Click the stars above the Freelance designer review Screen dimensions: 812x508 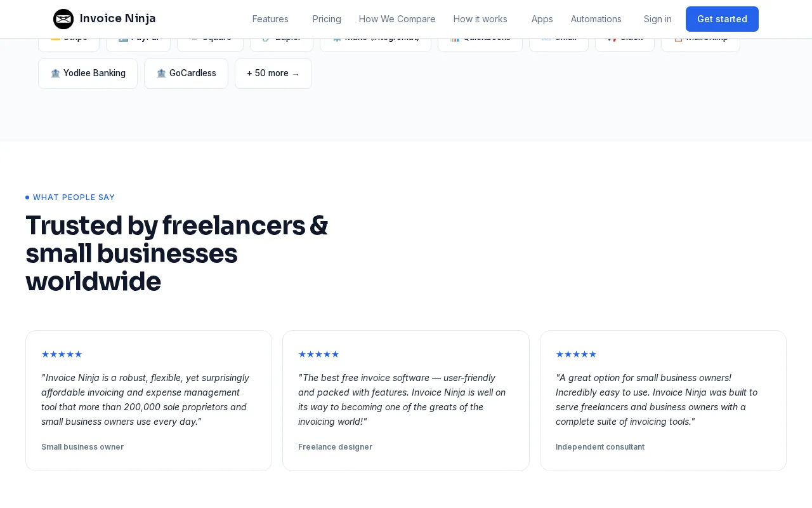coord(318,354)
